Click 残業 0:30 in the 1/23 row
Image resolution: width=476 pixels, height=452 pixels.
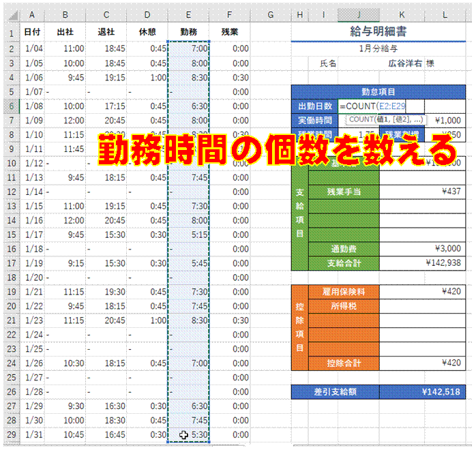(x=230, y=320)
